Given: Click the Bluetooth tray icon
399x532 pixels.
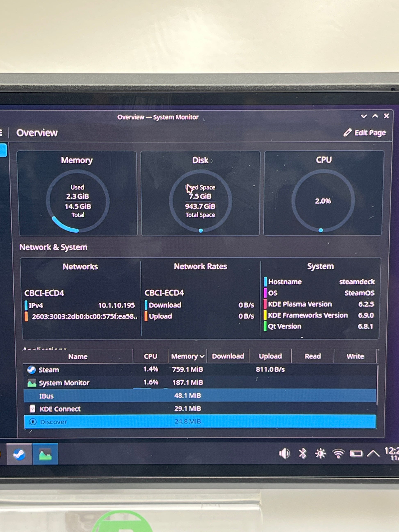Looking at the screenshot, I should pyautogui.click(x=303, y=454).
